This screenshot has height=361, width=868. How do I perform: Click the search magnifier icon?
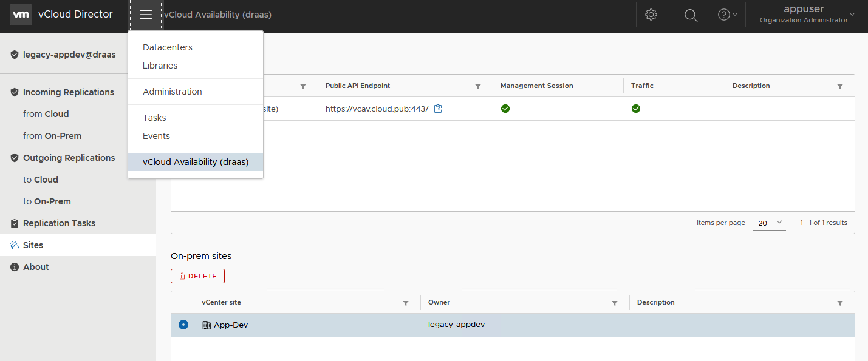point(691,15)
